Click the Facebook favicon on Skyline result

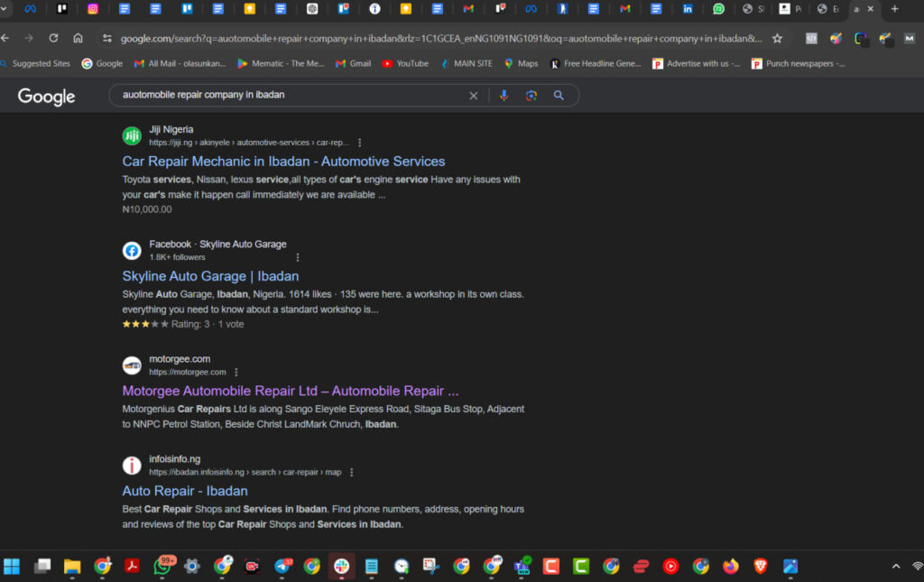pos(132,251)
